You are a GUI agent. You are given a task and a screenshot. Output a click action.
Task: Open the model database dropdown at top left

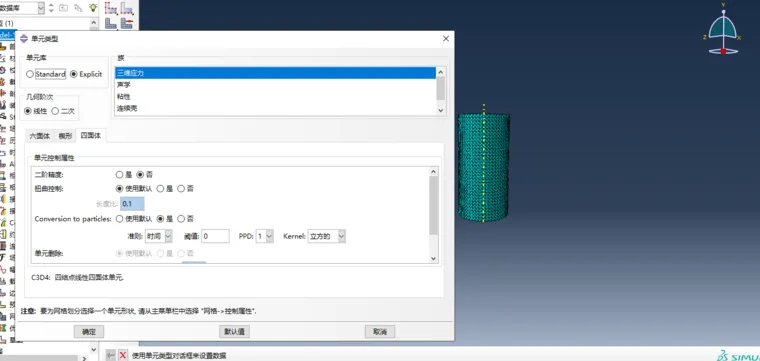(41, 8)
